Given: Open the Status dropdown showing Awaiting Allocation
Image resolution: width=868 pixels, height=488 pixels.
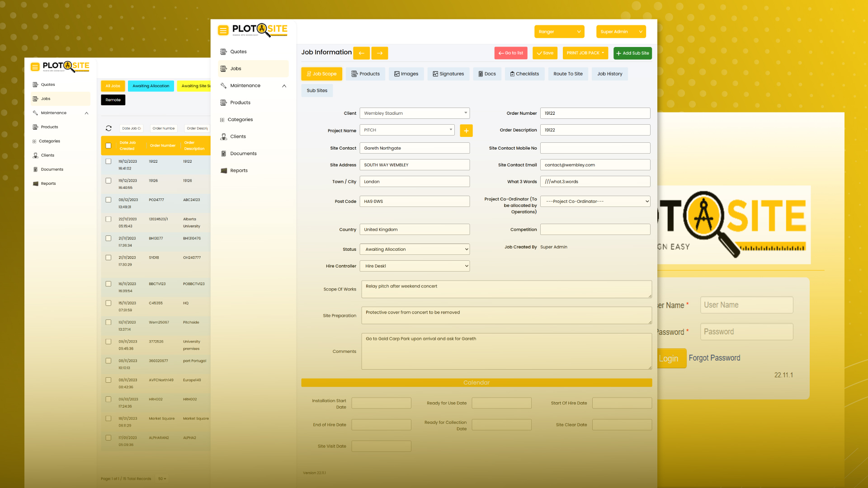Looking at the screenshot, I should click(415, 249).
